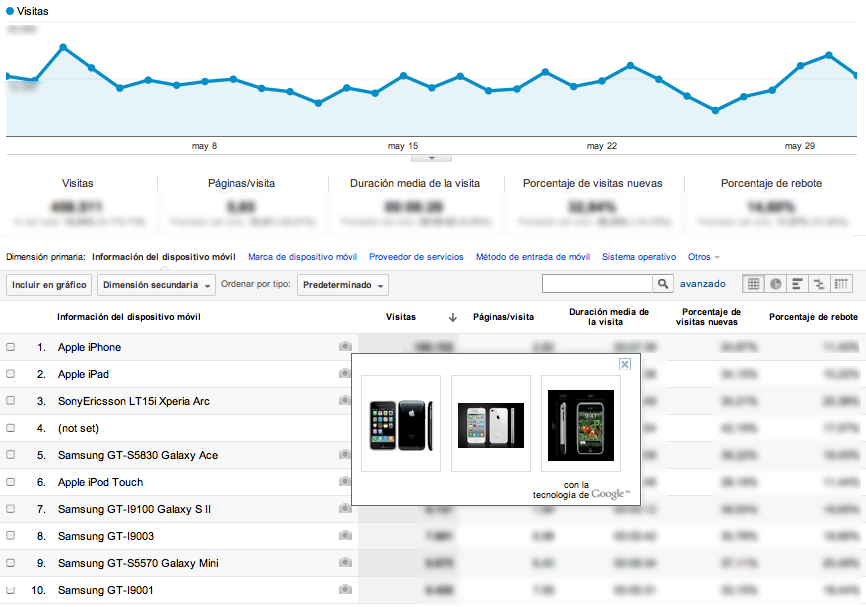The image size is (866, 607).
Task: Check the Apple iPhone row checkbox
Action: (11, 347)
